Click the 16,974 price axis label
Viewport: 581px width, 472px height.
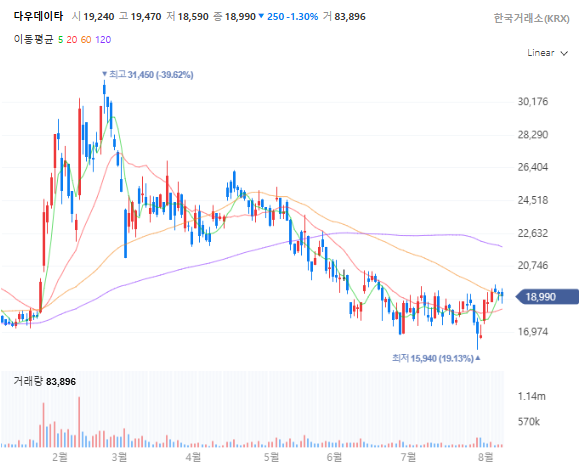click(532, 332)
